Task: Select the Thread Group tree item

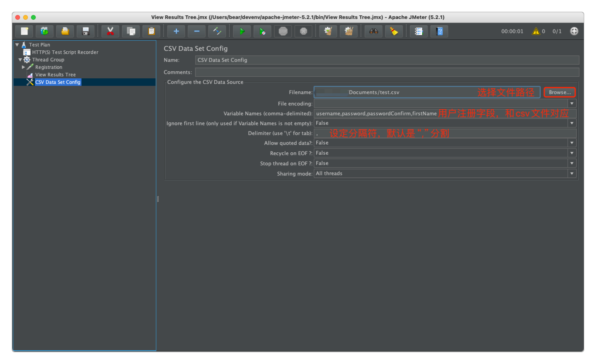Action: click(48, 60)
